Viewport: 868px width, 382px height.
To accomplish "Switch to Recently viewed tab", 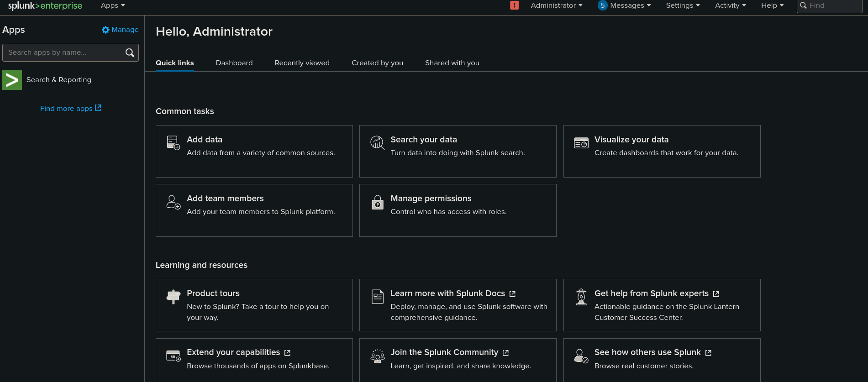I will click(302, 63).
